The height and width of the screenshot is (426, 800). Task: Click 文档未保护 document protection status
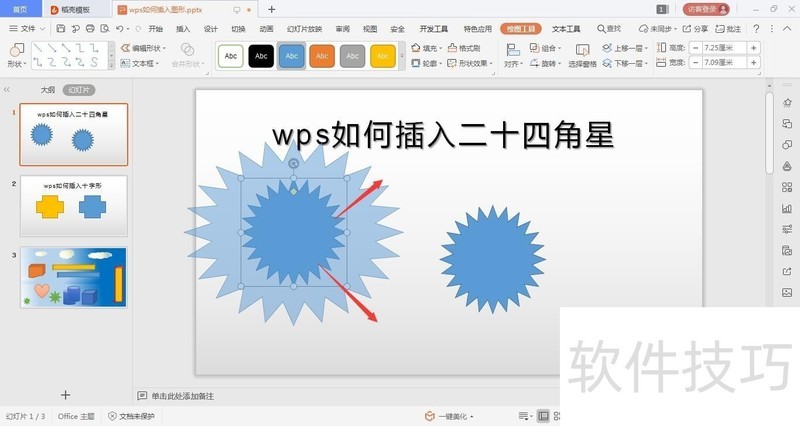click(131, 416)
